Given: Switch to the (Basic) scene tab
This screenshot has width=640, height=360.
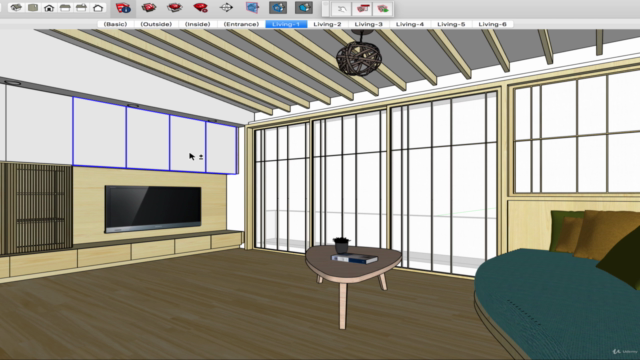Looking at the screenshot, I should coord(116,24).
